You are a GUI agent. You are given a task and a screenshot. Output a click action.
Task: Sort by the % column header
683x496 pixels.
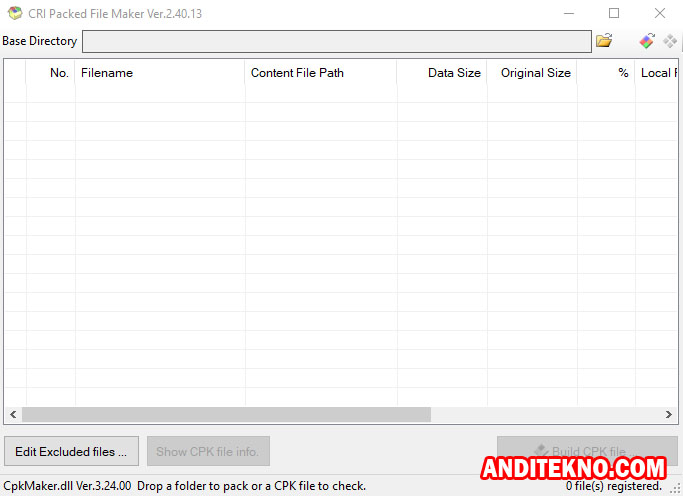[606, 73]
